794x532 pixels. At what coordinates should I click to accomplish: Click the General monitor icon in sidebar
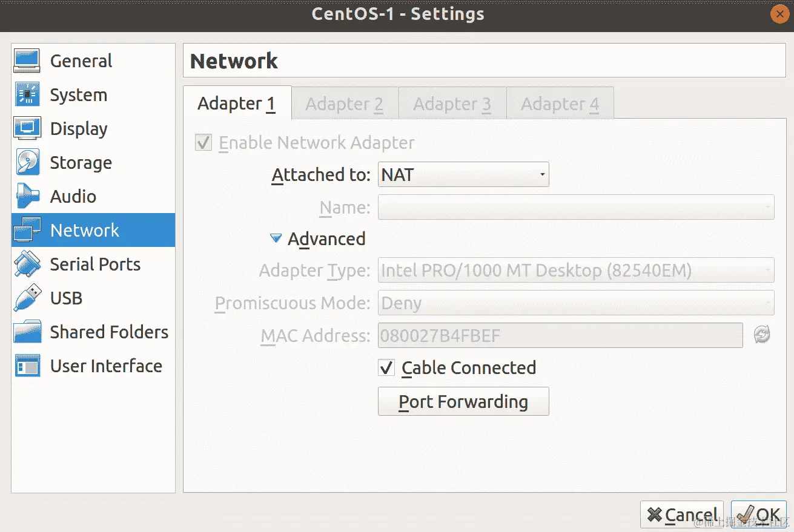(27, 61)
